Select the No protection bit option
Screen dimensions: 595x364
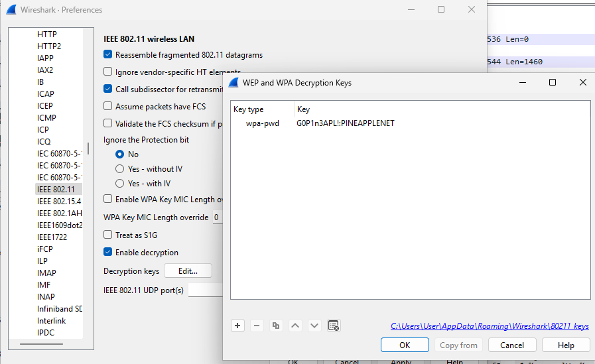coord(119,154)
